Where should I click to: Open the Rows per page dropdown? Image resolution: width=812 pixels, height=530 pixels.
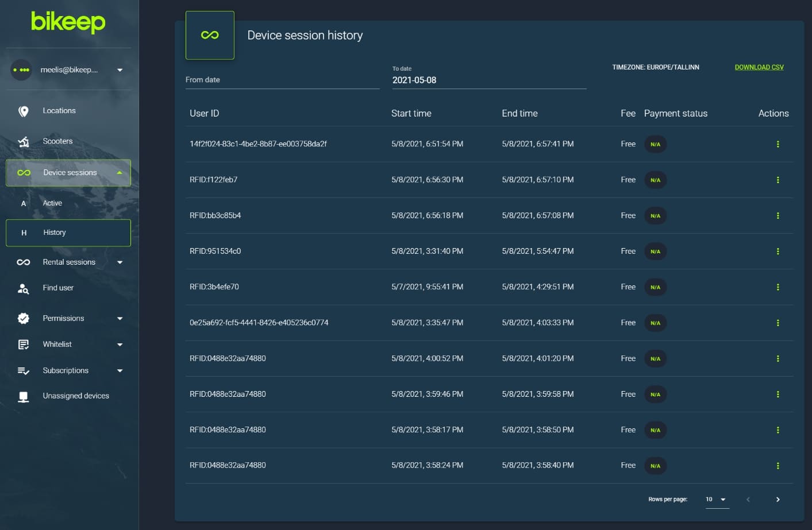click(x=717, y=500)
